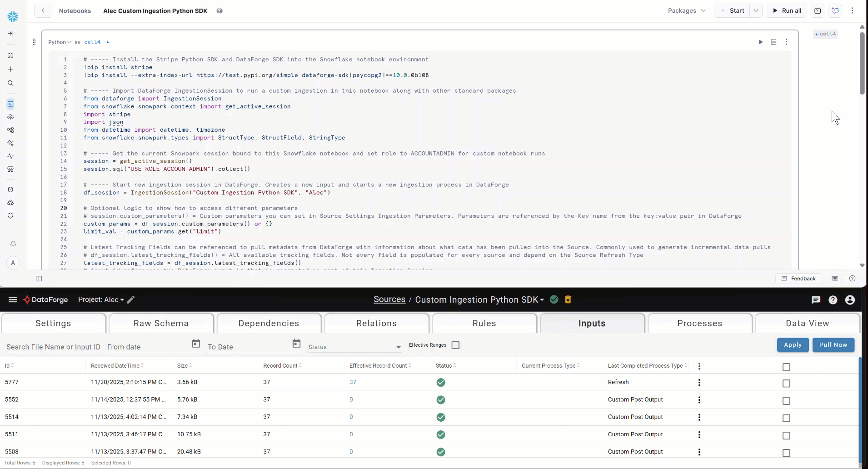Click the Start session button
This screenshot has width=868, height=469.
point(733,10)
